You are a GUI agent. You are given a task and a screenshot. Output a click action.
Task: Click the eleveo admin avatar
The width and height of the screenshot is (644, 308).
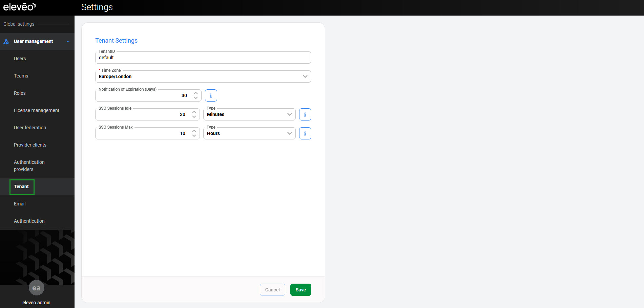(36, 288)
